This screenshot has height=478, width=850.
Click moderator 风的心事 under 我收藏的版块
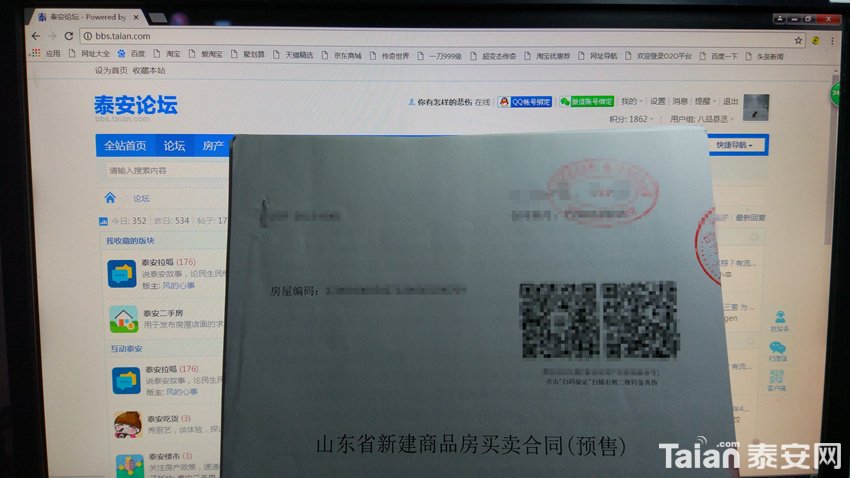click(178, 286)
